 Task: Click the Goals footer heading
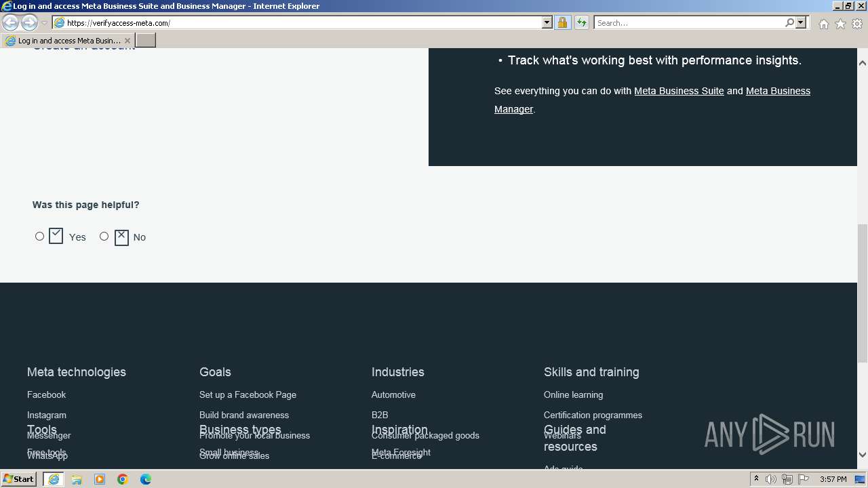tap(215, 372)
